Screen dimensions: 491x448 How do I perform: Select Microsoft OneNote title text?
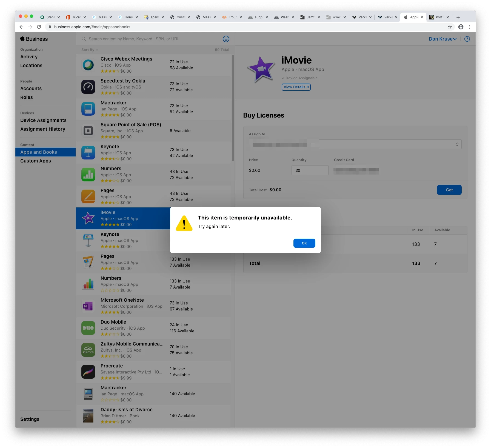(122, 300)
